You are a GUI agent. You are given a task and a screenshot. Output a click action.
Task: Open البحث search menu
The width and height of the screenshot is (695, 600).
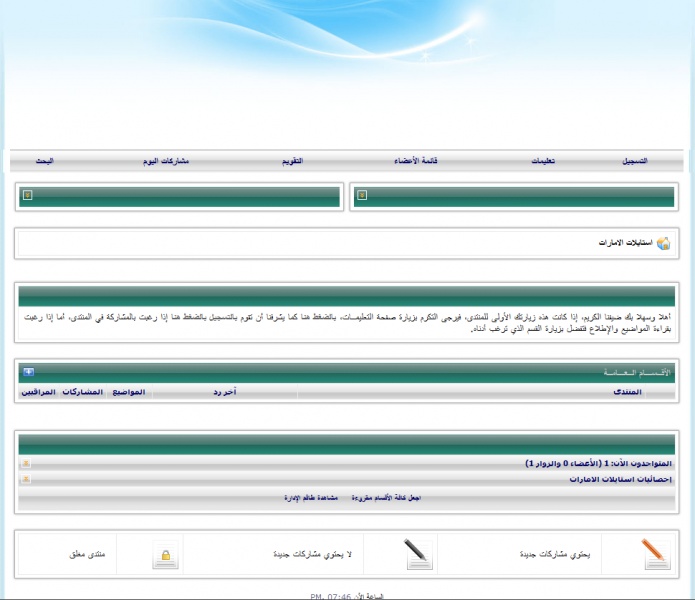pos(45,161)
